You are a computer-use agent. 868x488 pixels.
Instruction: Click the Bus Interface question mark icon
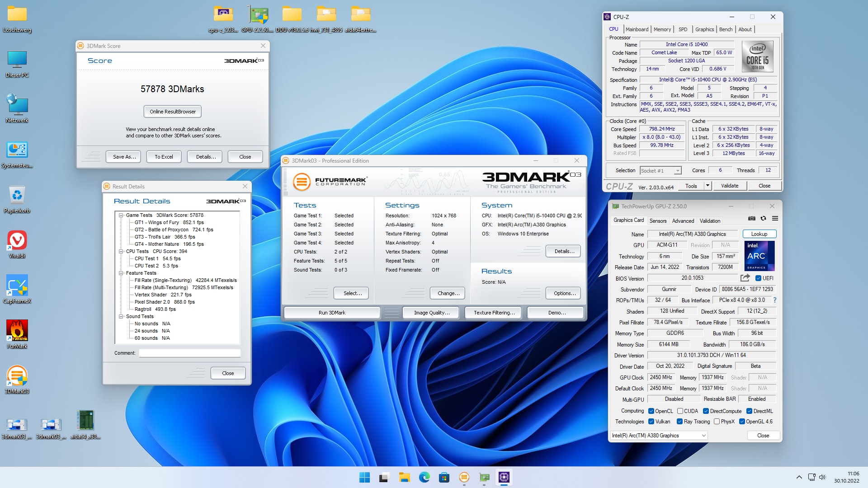pyautogui.click(x=774, y=300)
